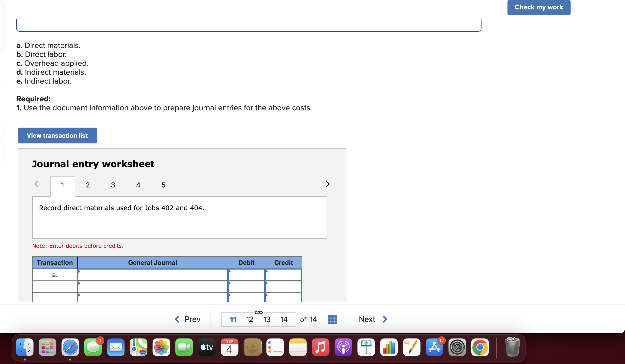Open account dropdown in first General Journal row
Screen dimensions: 625x364
(x=152, y=275)
